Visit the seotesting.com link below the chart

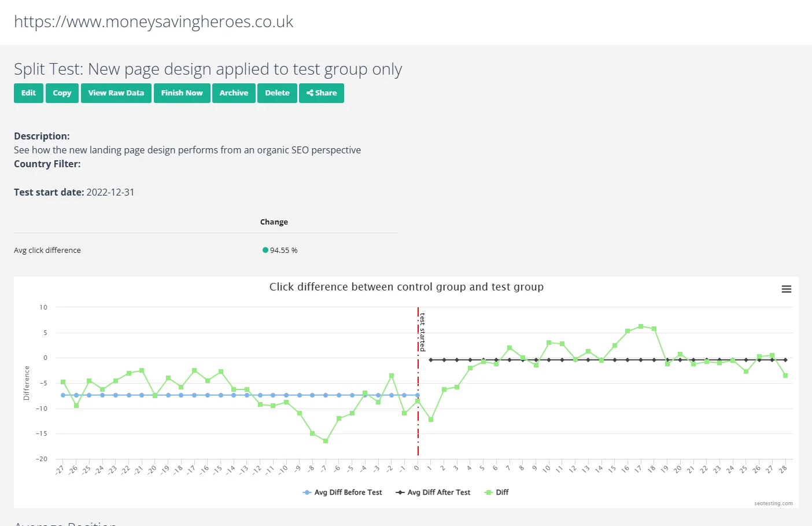(x=773, y=503)
